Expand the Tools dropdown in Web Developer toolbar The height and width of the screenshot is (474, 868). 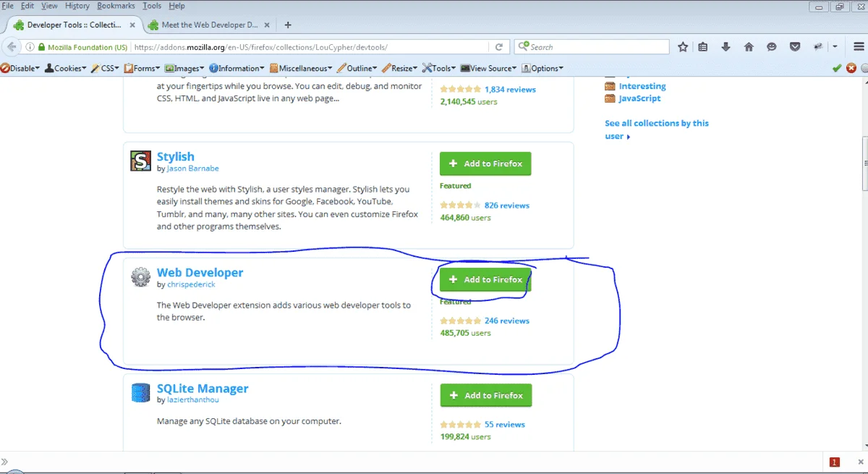click(440, 68)
